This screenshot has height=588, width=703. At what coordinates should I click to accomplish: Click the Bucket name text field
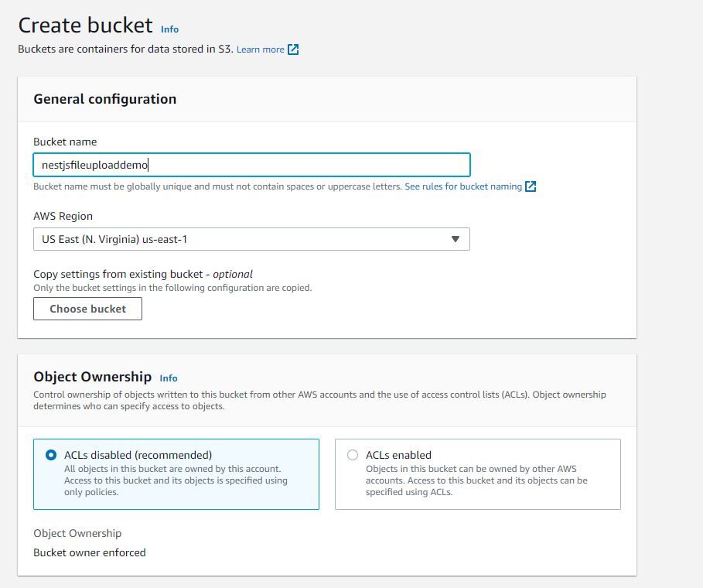coord(251,165)
